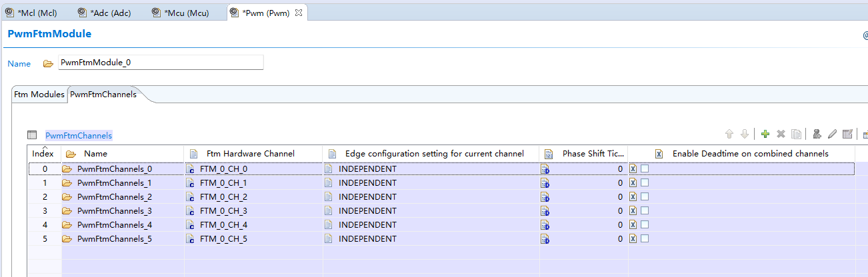The width and height of the screenshot is (868, 277).
Task: Click the folder icon of PwmFtmChannels_5
Action: [67, 239]
